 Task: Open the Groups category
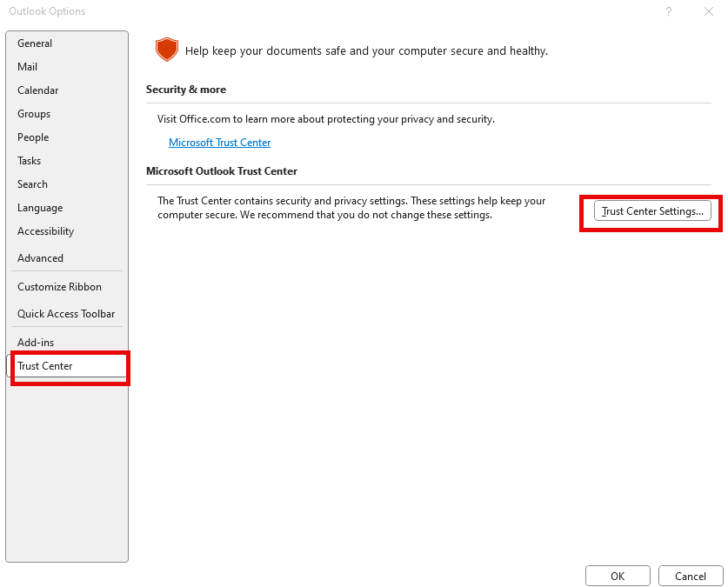tap(67, 114)
